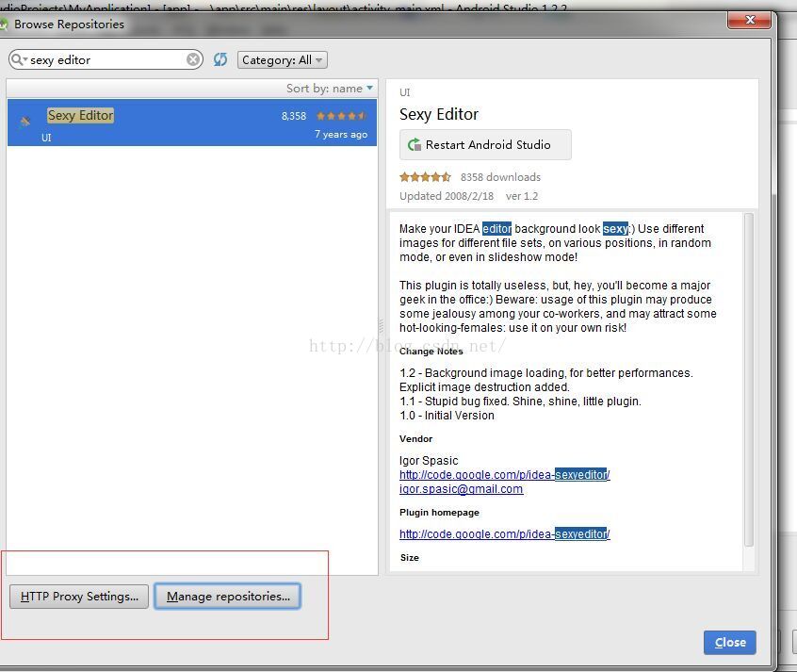Click the star rating in the Sexy Editor list row

341,116
